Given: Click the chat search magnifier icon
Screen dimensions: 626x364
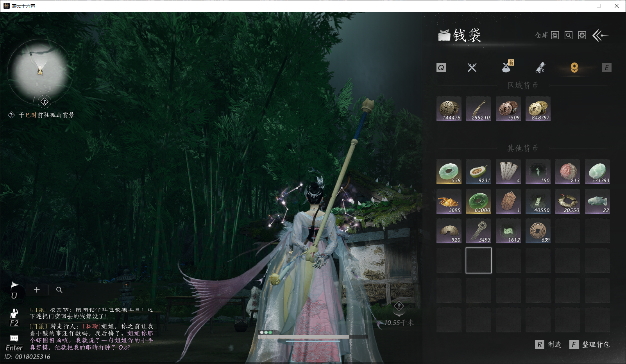Looking at the screenshot, I should click(x=59, y=290).
